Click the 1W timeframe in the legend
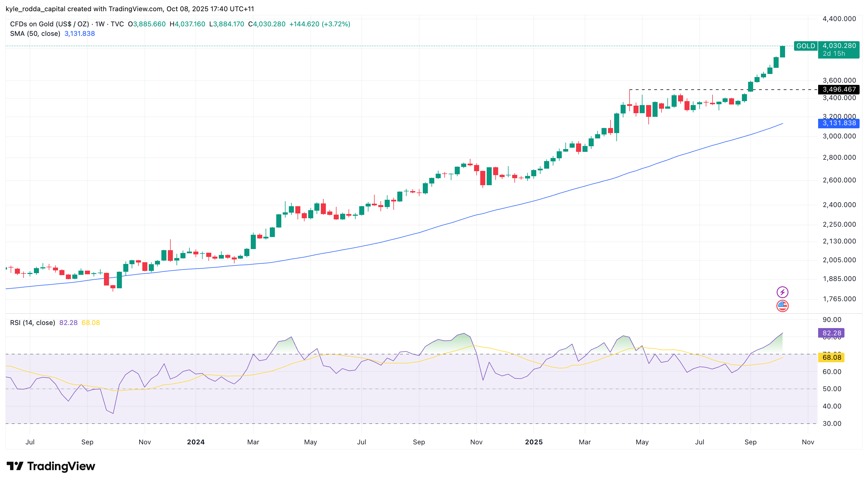The height and width of the screenshot is (483, 868). [100, 24]
